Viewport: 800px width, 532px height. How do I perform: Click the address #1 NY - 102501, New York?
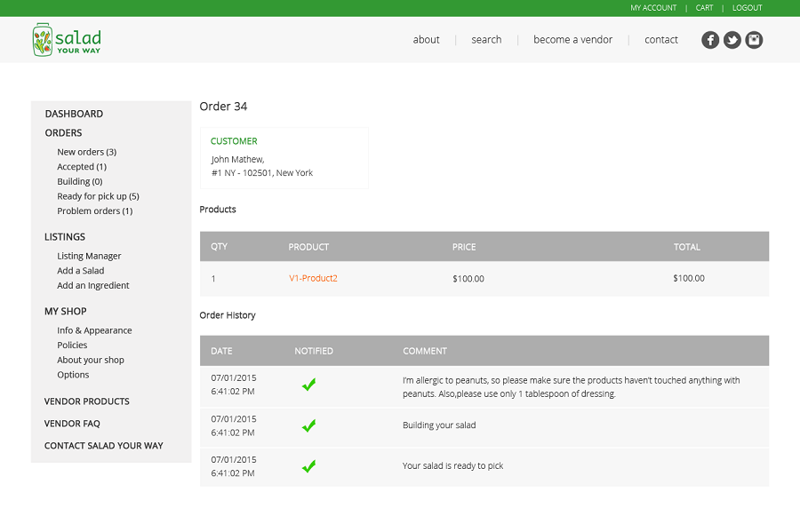[x=262, y=173]
